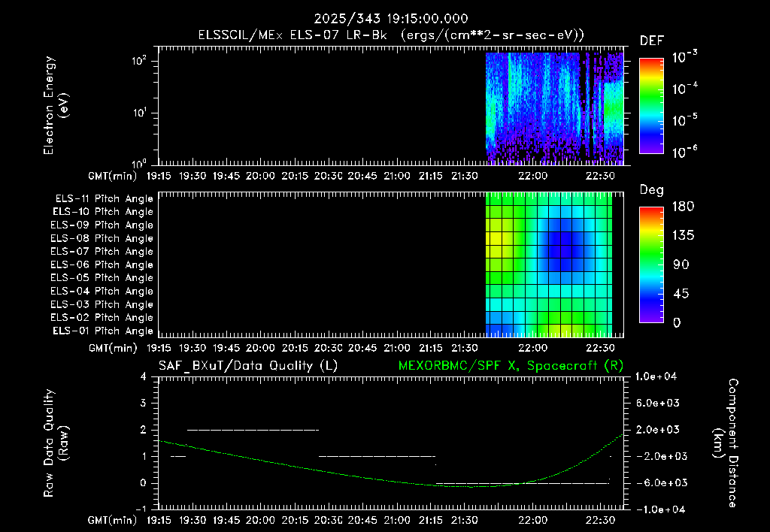770x532 pixels.
Task: Click the '10^-6' DEF scale tick label
Action: (x=684, y=152)
